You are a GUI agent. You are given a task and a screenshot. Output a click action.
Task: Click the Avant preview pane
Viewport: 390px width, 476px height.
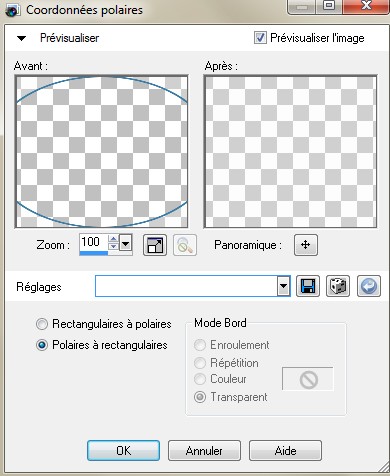(x=102, y=152)
